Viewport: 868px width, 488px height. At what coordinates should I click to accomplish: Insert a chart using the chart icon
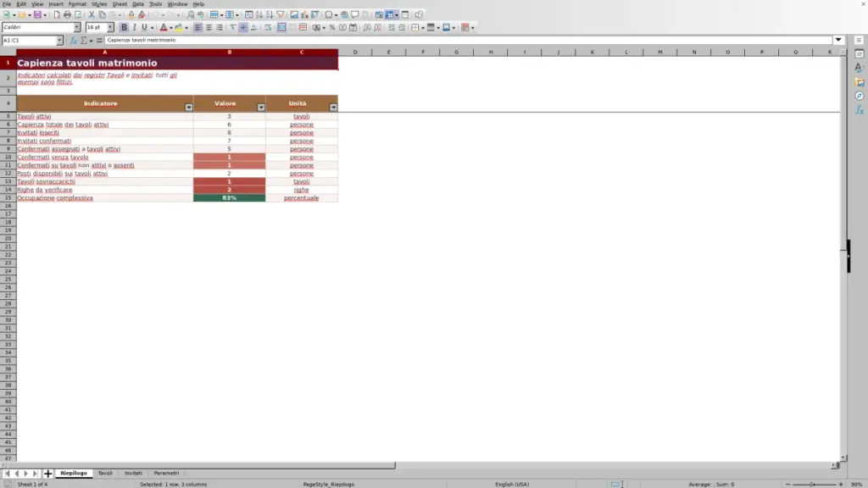point(304,15)
